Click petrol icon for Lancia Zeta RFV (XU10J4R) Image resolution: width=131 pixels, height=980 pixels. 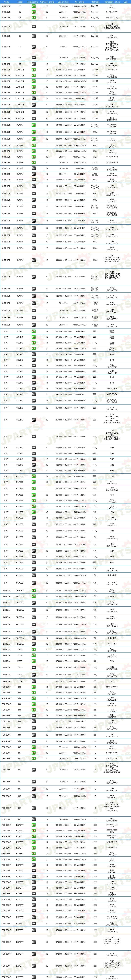tap(34, 656)
